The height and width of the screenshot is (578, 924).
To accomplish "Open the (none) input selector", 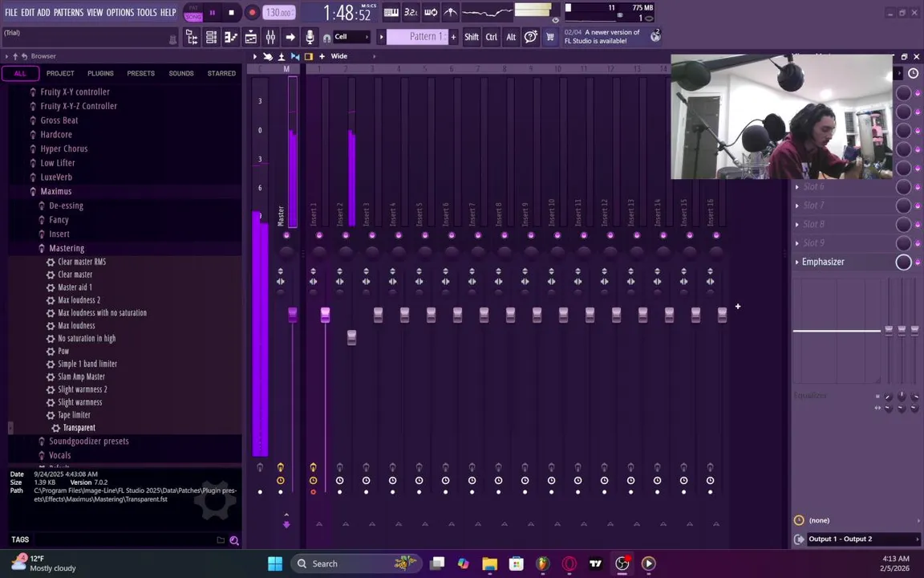I will pyautogui.click(x=857, y=520).
